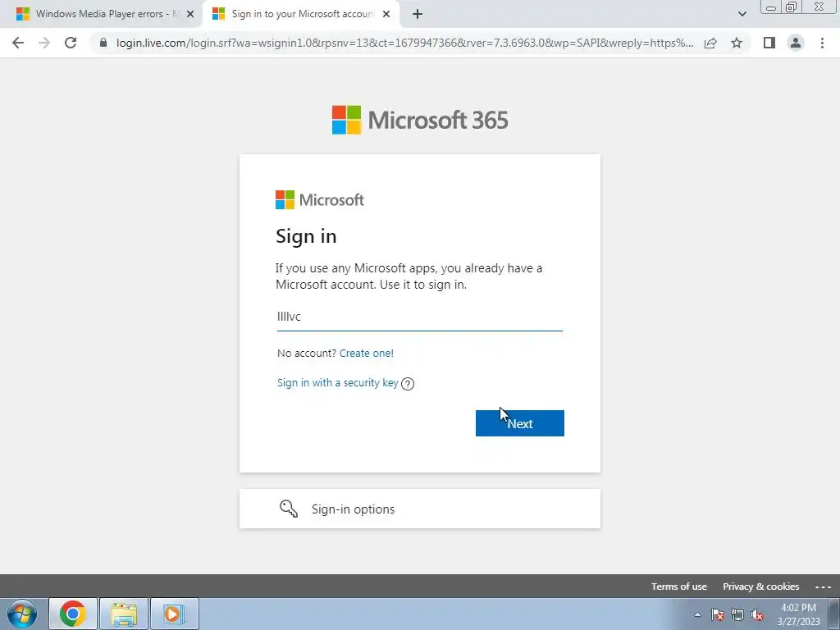Click the browser forward arrow
The height and width of the screenshot is (630, 840).
coord(44,43)
